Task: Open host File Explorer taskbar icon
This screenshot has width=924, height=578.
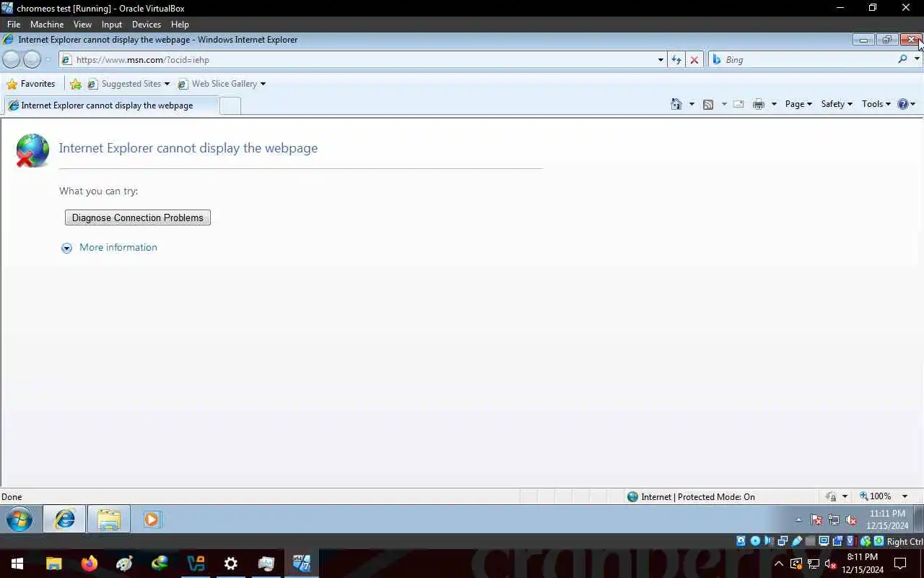Action: [x=53, y=564]
